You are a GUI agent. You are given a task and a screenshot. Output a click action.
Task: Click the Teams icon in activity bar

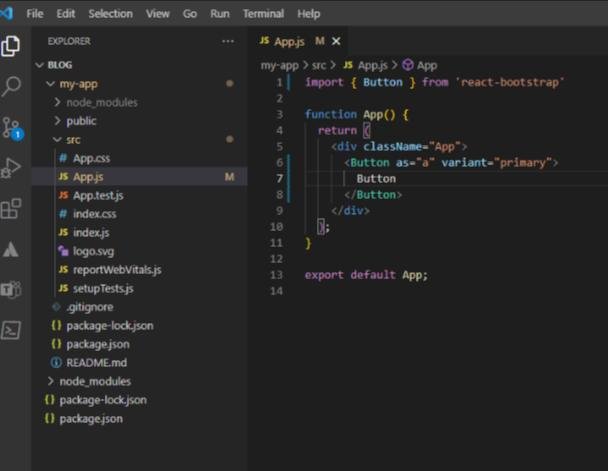11,289
